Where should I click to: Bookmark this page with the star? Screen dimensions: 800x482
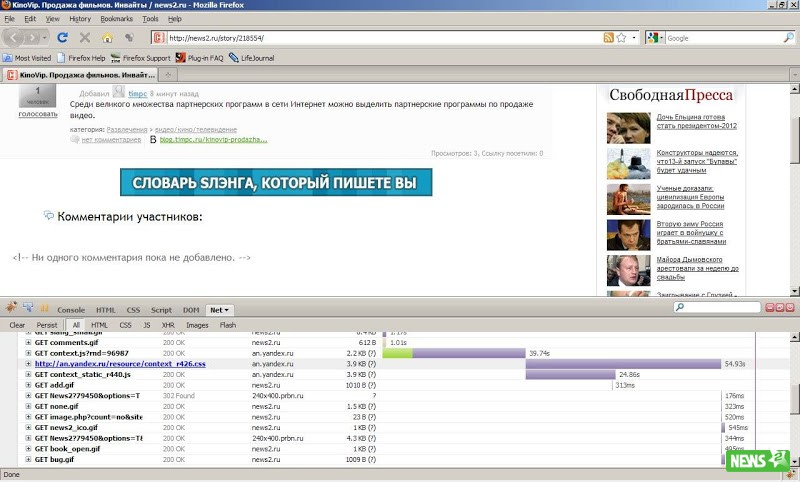621,38
